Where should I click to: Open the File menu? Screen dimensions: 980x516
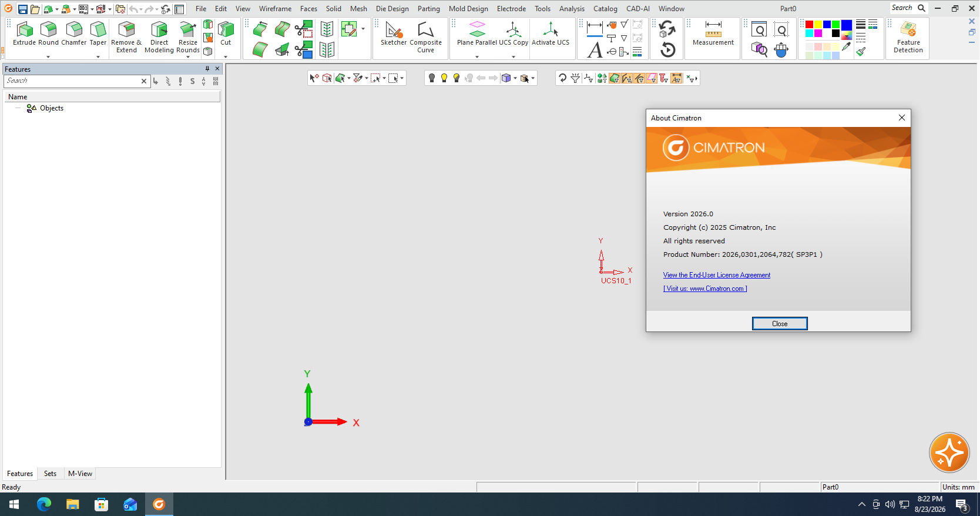click(201, 9)
